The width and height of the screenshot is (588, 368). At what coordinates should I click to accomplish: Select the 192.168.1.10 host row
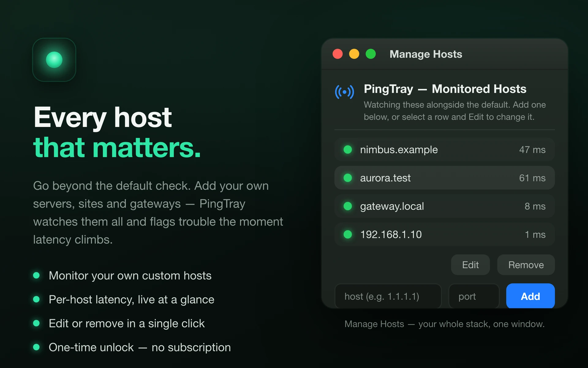coord(444,234)
